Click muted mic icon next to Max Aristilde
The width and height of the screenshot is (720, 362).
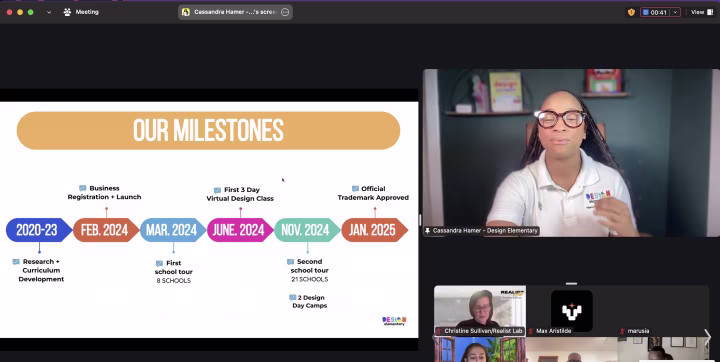pos(531,331)
